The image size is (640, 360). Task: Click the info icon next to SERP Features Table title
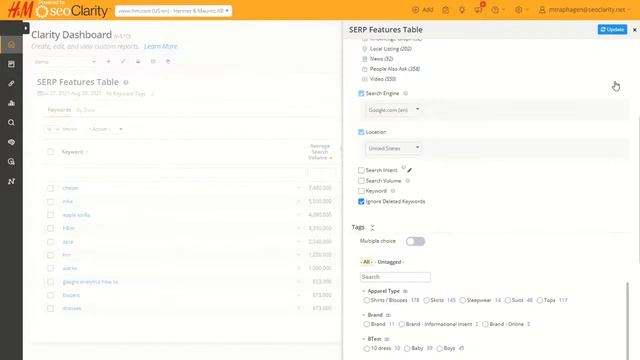(126, 82)
